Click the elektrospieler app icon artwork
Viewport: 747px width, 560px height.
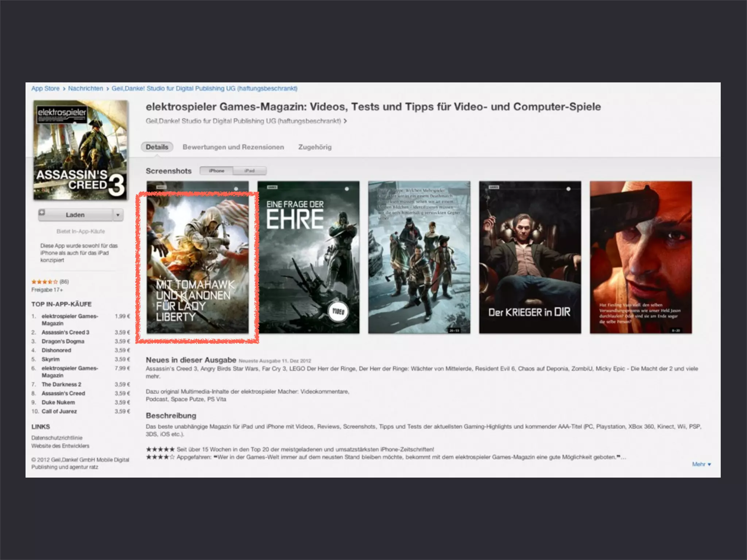(x=81, y=150)
